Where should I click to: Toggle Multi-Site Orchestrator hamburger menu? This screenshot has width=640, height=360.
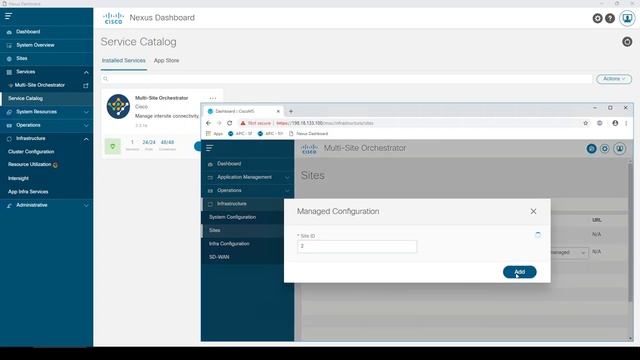click(209, 148)
